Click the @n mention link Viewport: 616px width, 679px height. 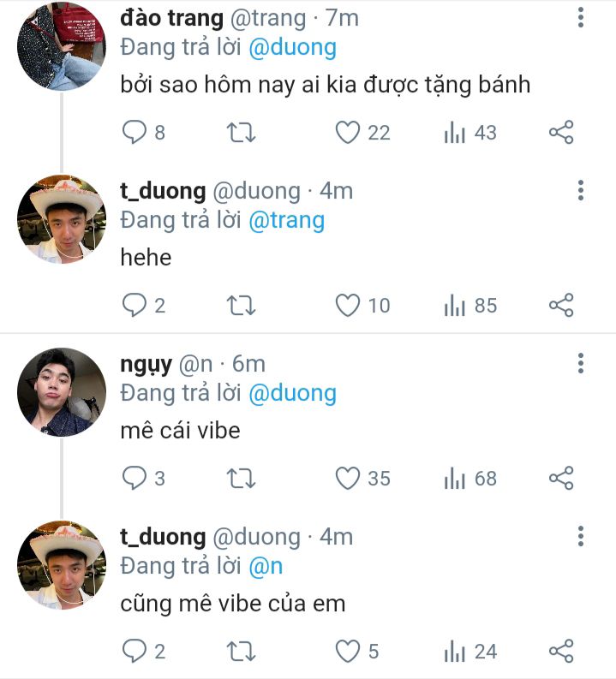266,567
